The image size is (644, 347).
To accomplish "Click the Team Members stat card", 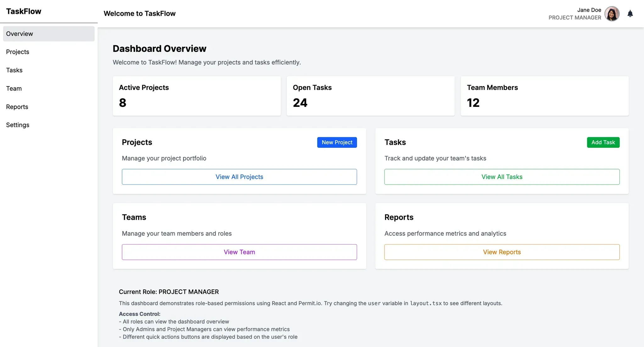I will click(x=544, y=96).
